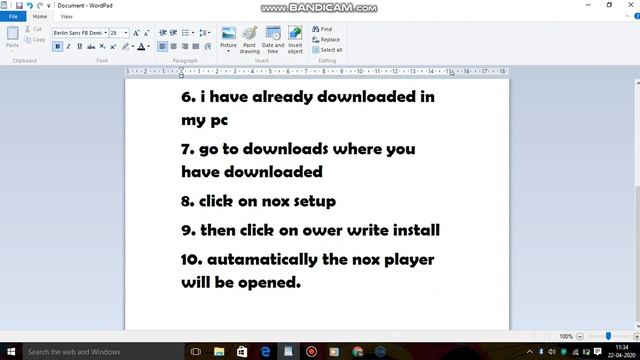Screen dimensions: 640x360
Task: Cut the selected text
Action: (33, 29)
